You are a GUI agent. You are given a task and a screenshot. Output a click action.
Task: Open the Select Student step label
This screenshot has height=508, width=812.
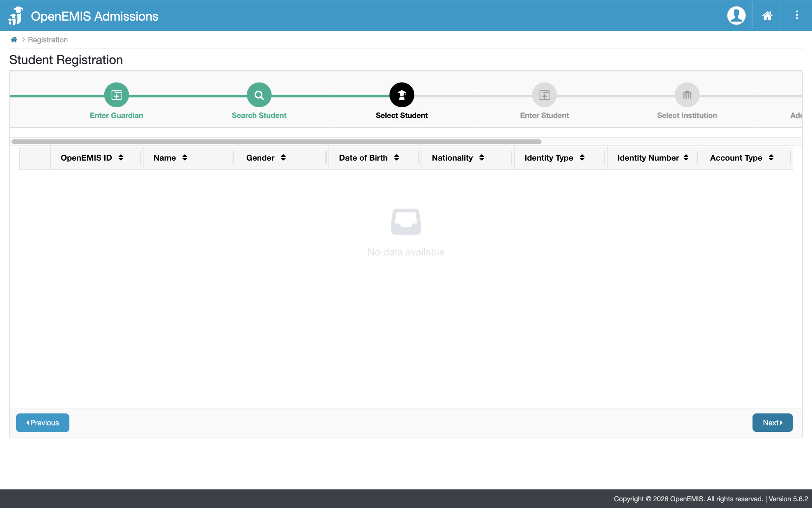[402, 115]
